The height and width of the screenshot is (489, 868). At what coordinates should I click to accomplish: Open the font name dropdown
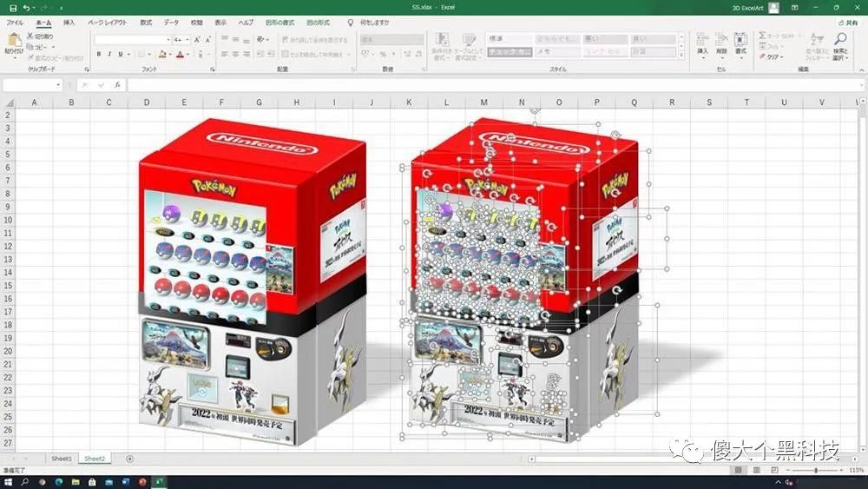(x=168, y=40)
